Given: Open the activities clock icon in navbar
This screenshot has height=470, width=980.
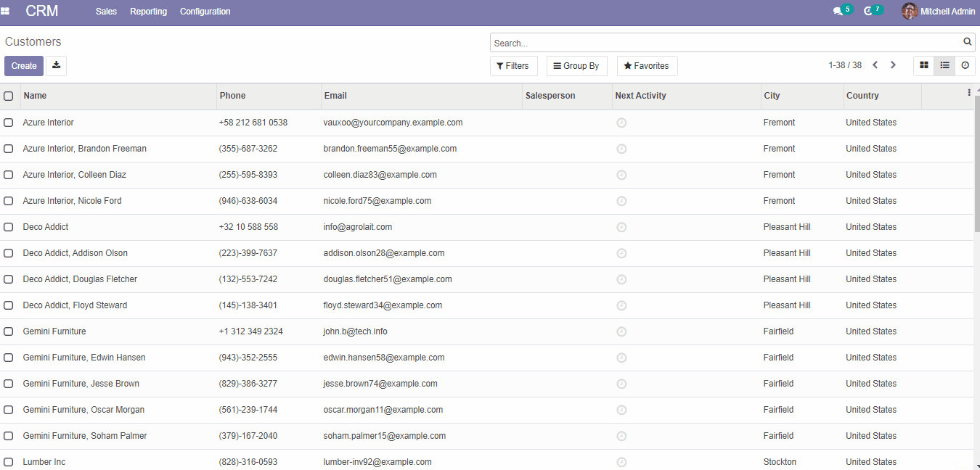Looking at the screenshot, I should 867,12.
